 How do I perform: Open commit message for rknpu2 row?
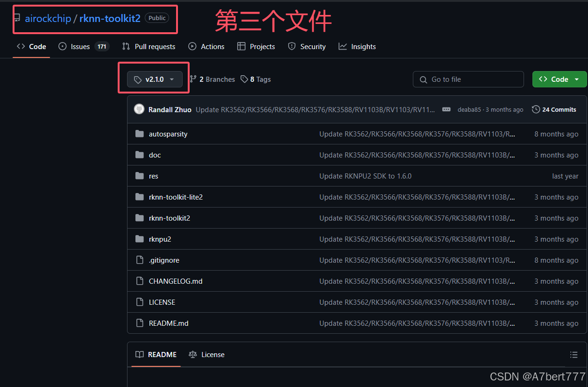417,239
